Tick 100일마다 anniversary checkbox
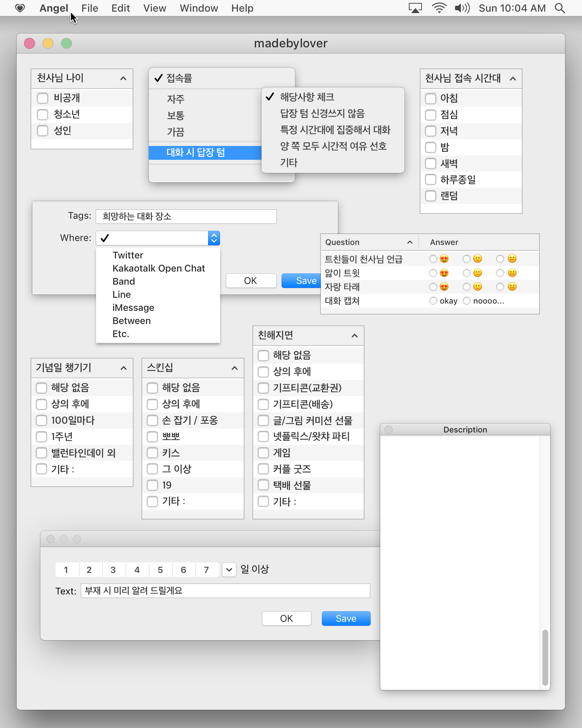Screen dimensions: 582x728 click(41, 420)
